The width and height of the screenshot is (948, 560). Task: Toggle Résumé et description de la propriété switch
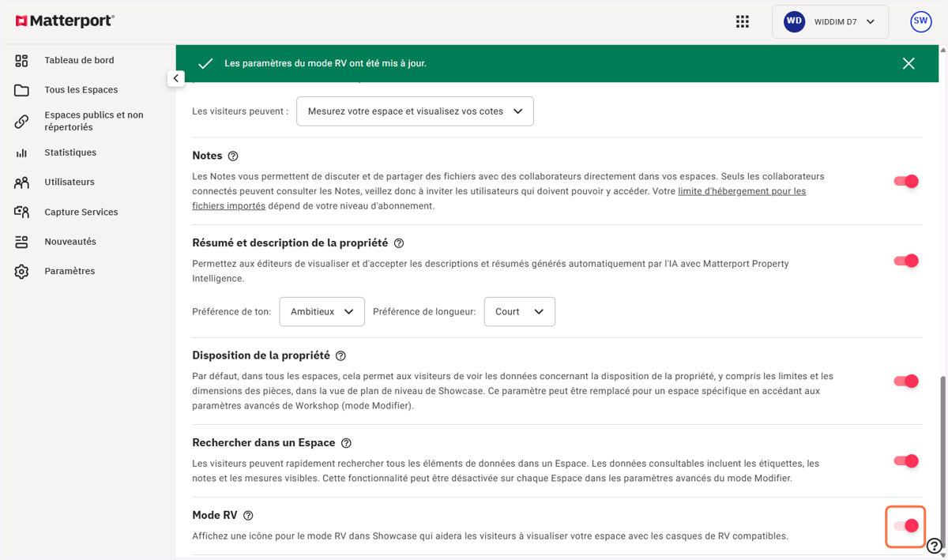click(x=906, y=261)
